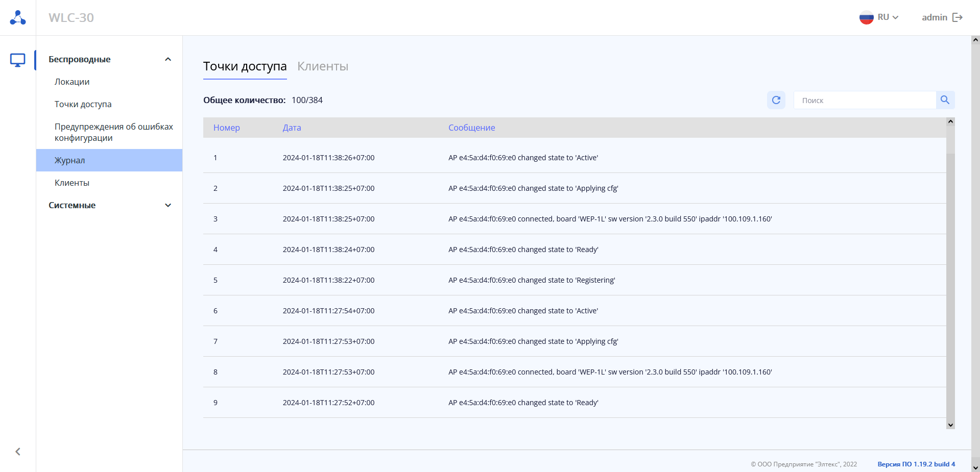Click the Eltex logo icon
The width and height of the screenshot is (980, 472).
tap(18, 17)
